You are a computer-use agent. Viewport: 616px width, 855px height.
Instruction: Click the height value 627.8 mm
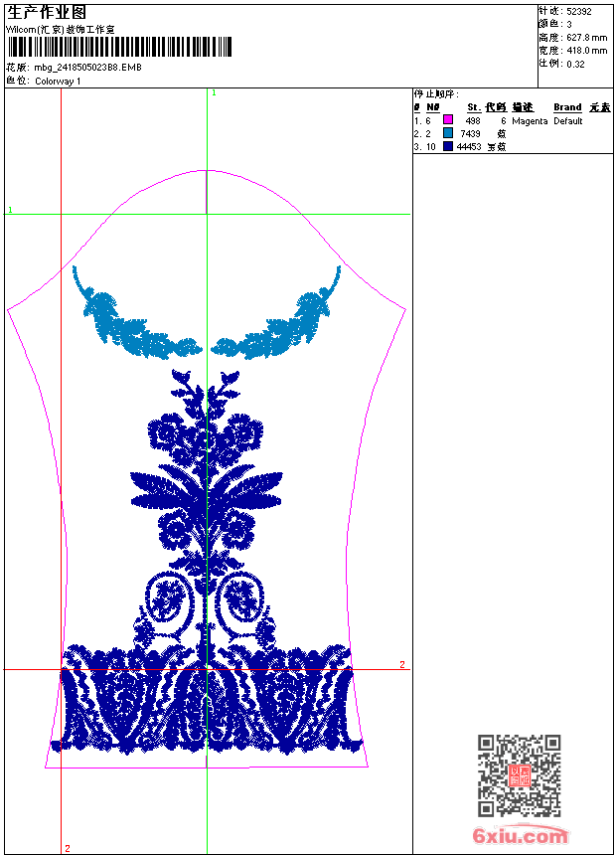point(586,38)
